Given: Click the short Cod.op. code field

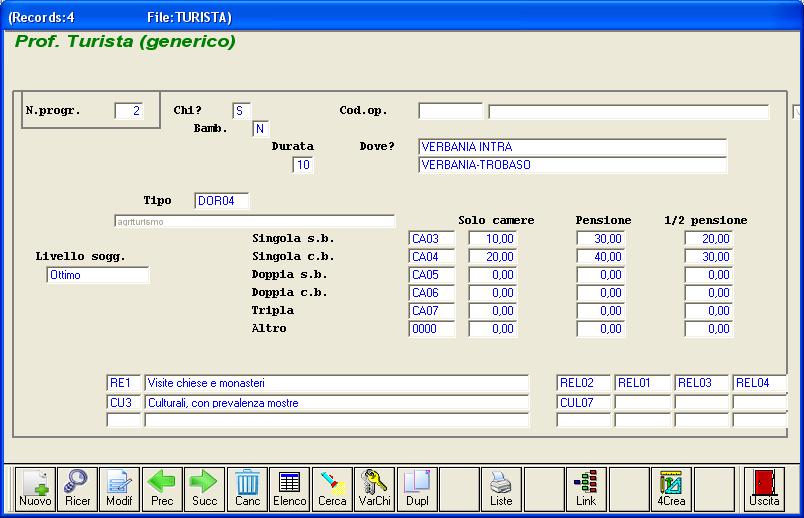Looking at the screenshot, I should [x=450, y=111].
